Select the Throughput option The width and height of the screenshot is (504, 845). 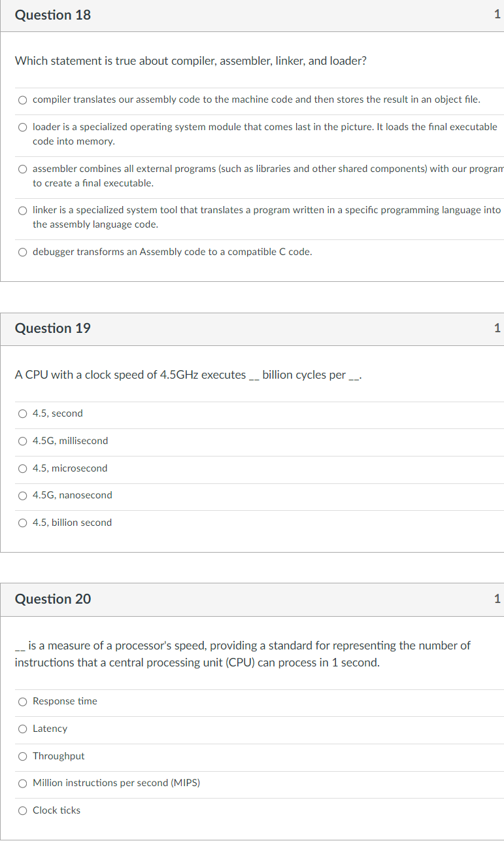pos(22,756)
